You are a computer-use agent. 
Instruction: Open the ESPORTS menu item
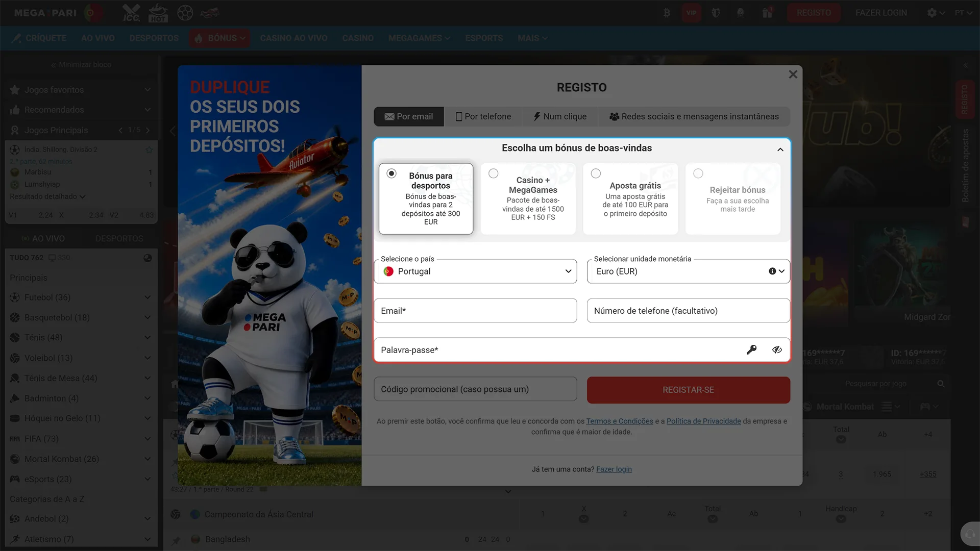point(484,38)
